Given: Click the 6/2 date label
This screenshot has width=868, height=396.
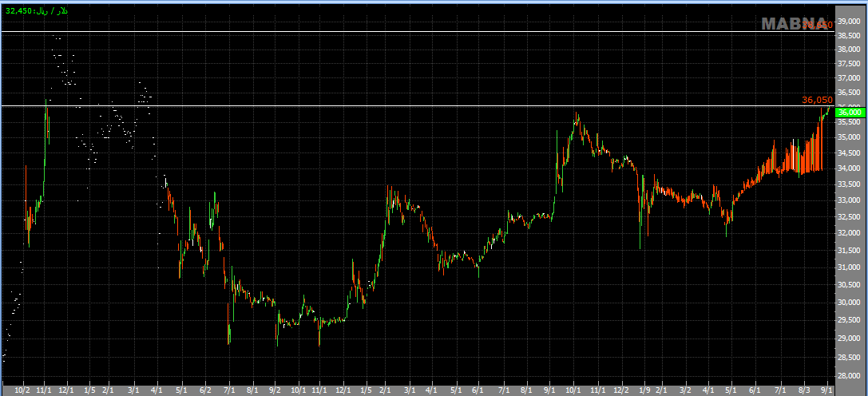Looking at the screenshot, I should 204,390.
